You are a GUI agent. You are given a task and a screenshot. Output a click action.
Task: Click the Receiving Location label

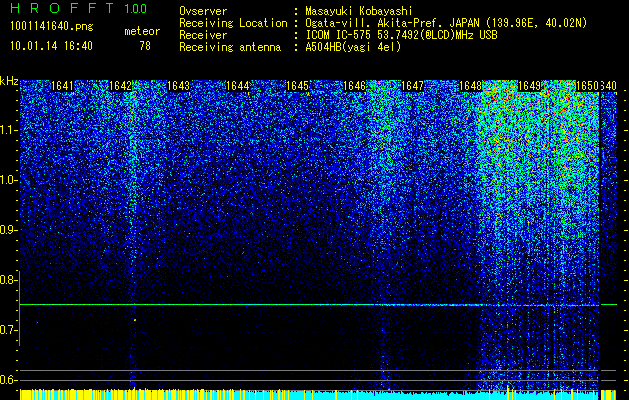[x=233, y=23]
